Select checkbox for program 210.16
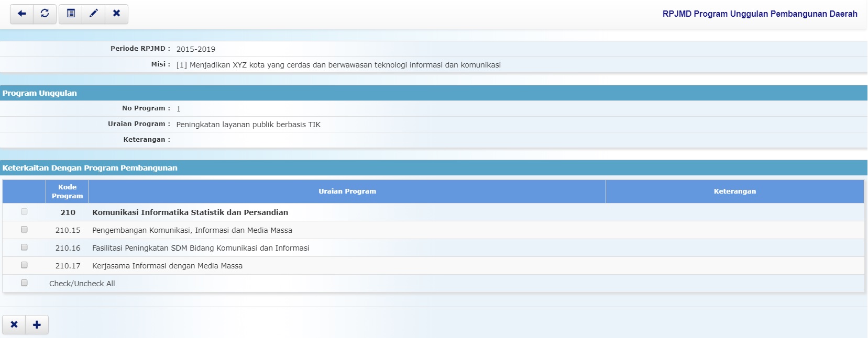This screenshot has width=868, height=338. 24,247
